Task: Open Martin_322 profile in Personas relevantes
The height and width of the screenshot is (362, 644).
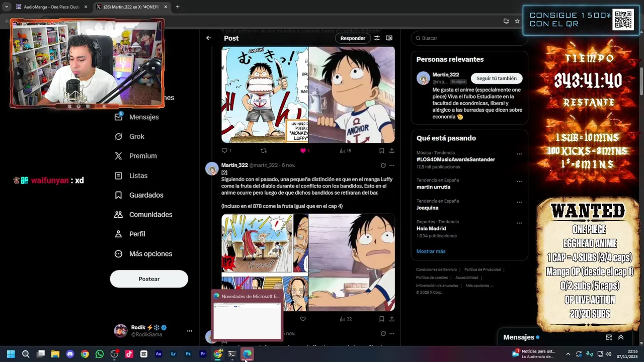Action: 446,75
